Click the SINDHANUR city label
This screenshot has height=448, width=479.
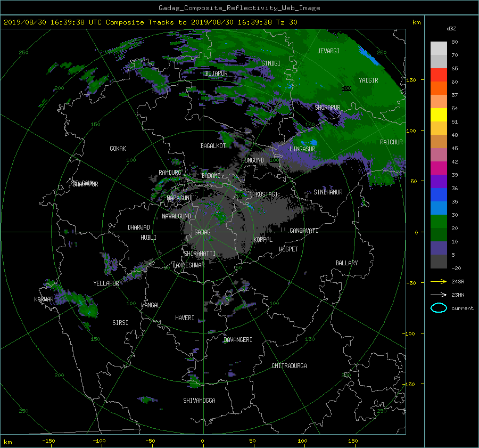[328, 192]
